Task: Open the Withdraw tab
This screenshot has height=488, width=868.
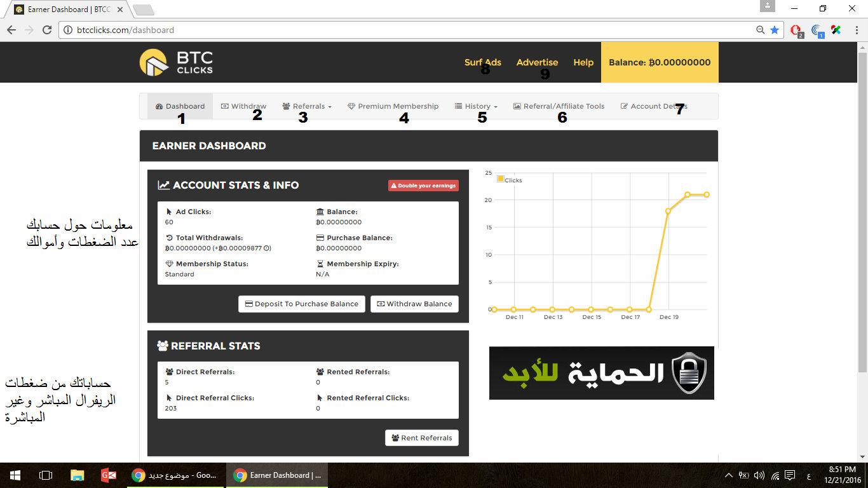Action: [243, 106]
